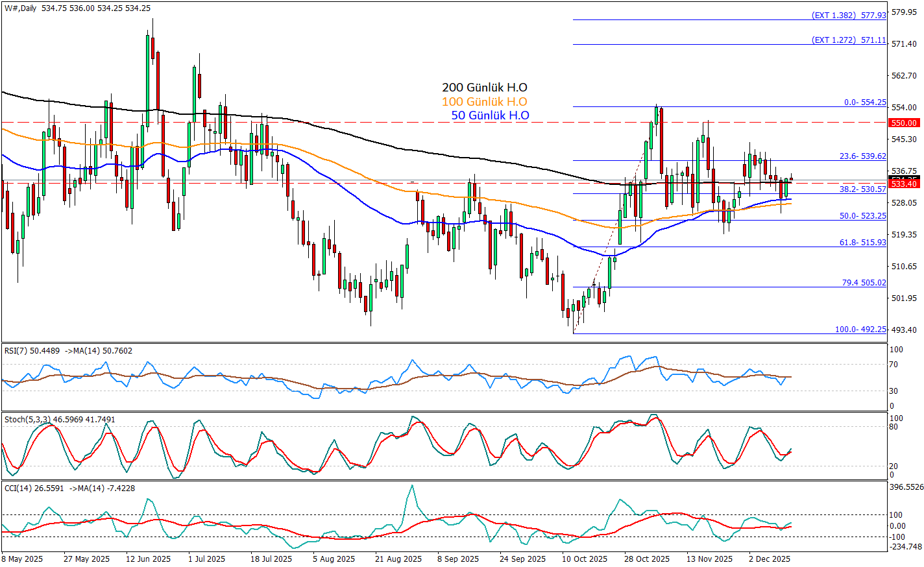This screenshot has height=567, width=924.
Task: Select the orange 100 Günlük H.O label
Action: 484,102
